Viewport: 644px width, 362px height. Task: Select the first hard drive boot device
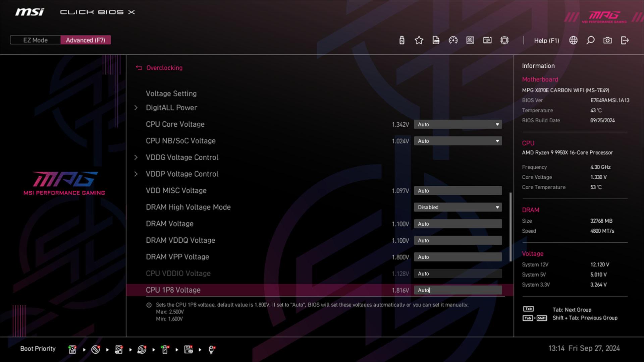(x=72, y=349)
